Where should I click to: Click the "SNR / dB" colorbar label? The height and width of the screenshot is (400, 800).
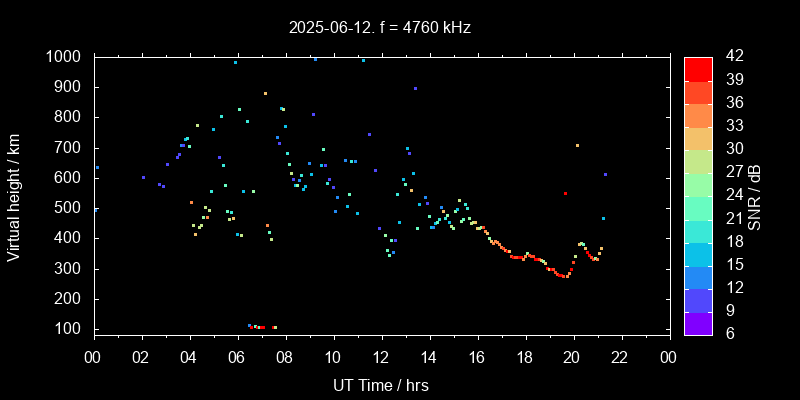(x=756, y=196)
